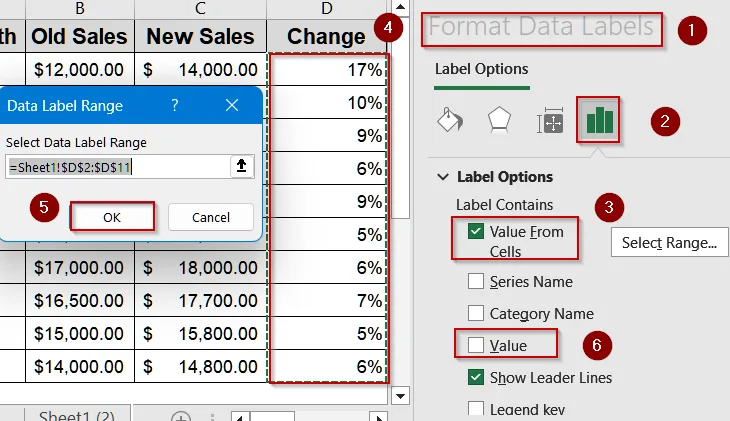This screenshot has height=421, width=730.
Task: Select the Label Options bar chart icon
Action: pyautogui.click(x=598, y=120)
